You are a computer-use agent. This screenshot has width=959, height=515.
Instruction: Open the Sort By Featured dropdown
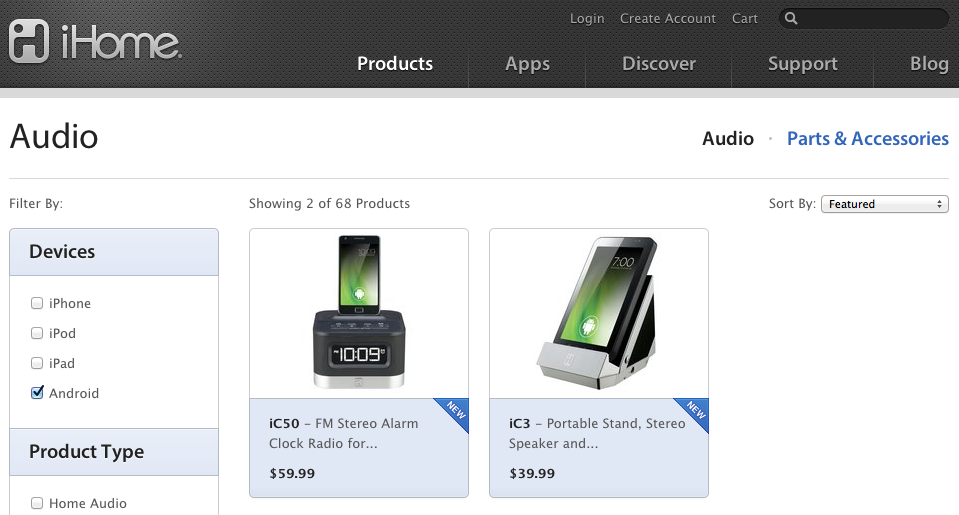tap(884, 204)
